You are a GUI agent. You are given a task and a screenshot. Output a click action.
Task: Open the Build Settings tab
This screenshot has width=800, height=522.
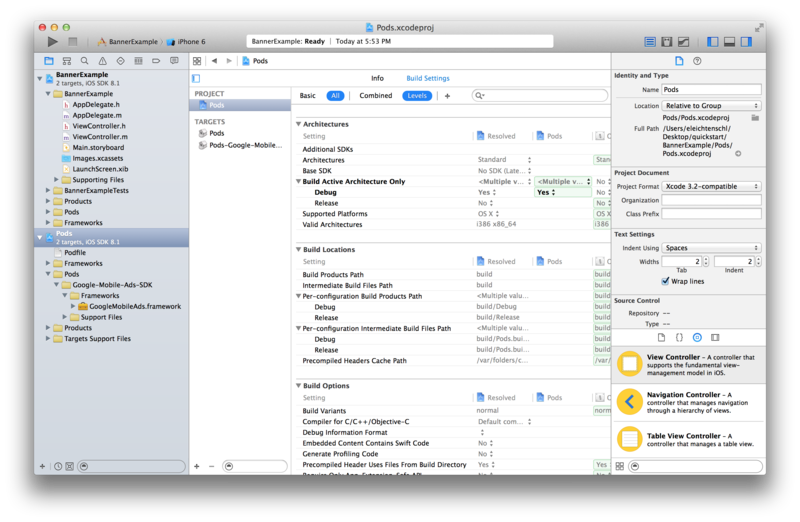pos(428,78)
